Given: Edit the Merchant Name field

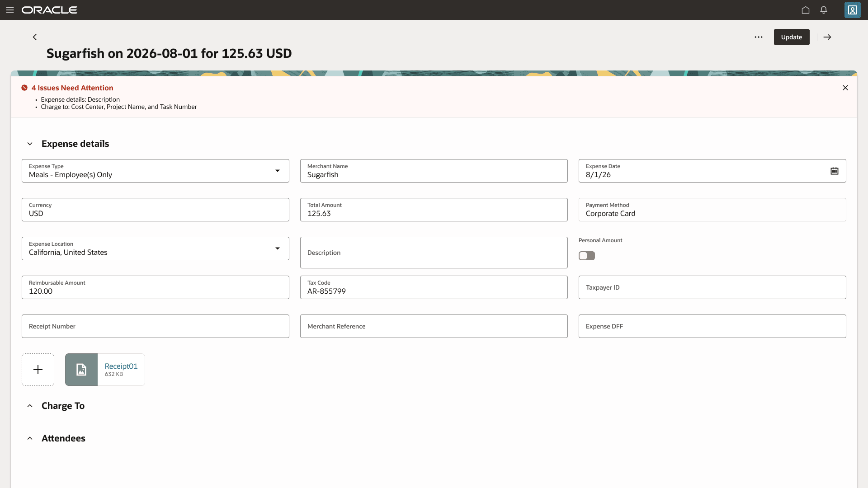Looking at the screenshot, I should click(x=434, y=171).
